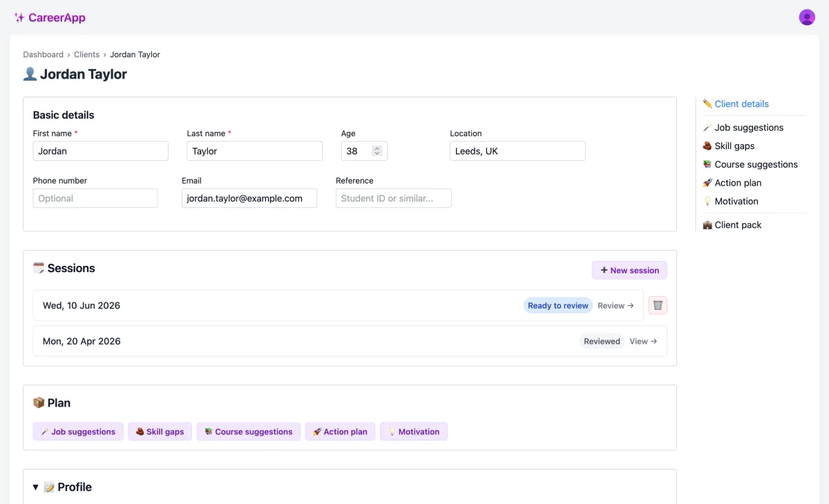
Task: Click the notepad icon next to Profile
Action: [x=49, y=487]
